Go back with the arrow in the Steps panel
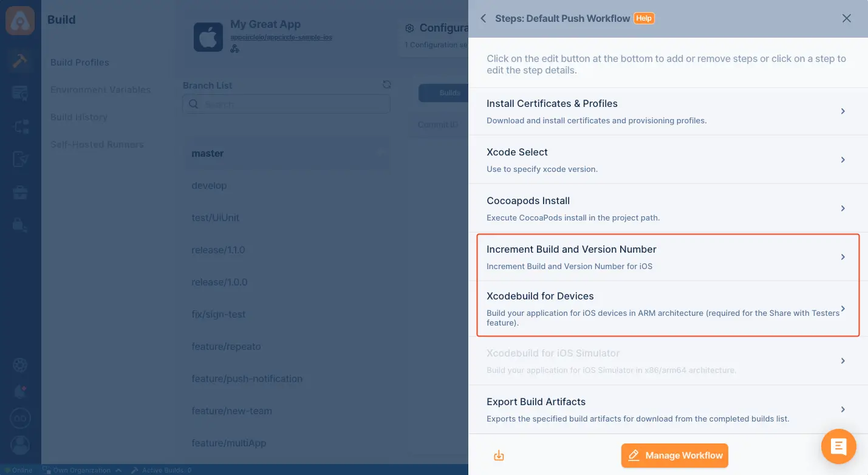 pyautogui.click(x=483, y=18)
